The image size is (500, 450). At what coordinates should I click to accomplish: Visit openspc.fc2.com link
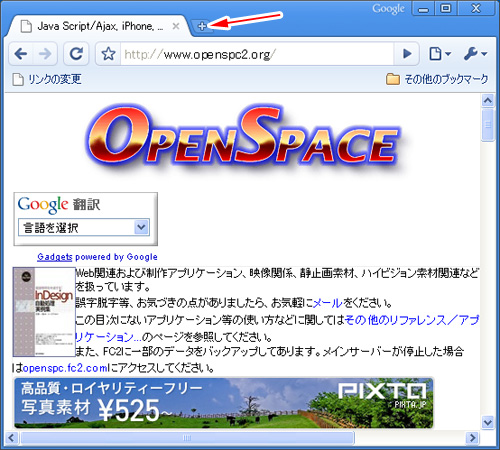coord(66,368)
